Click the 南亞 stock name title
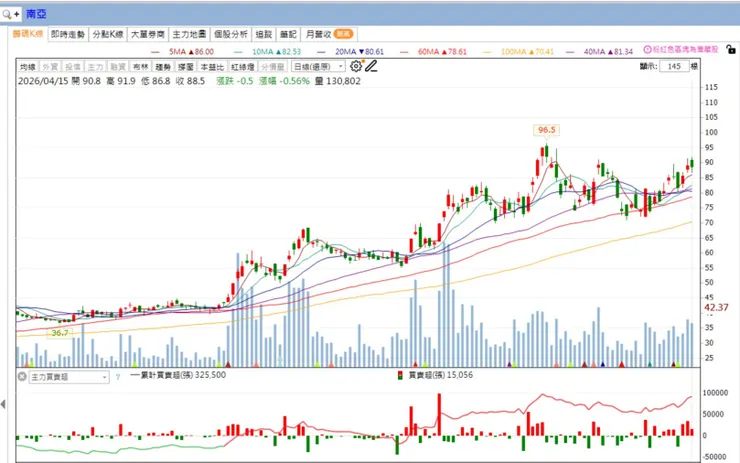The image size is (740, 463). click(36, 14)
